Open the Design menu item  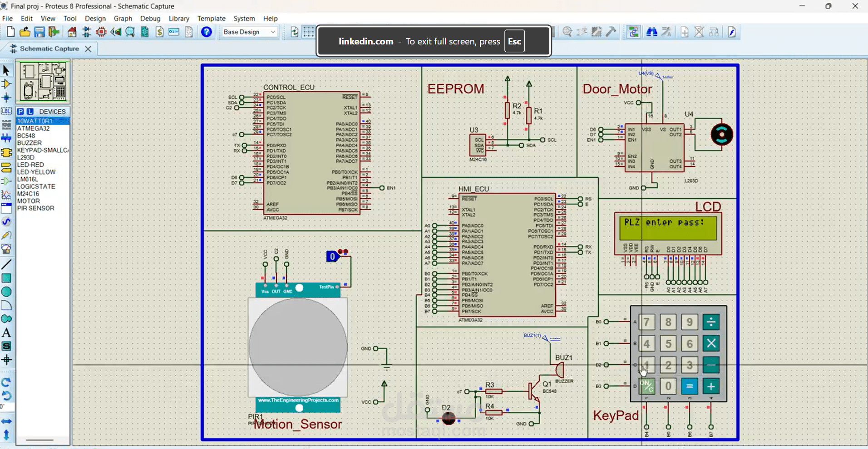[95, 19]
